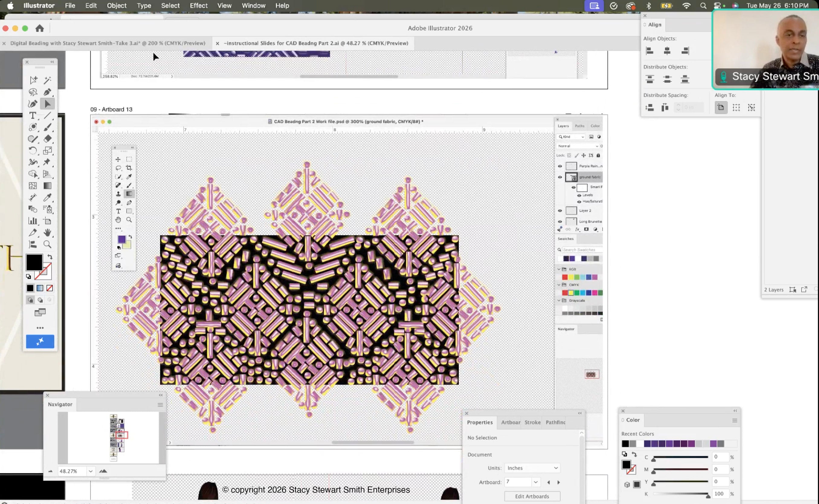
Task: Go to next artboard arrow
Action: point(559,482)
